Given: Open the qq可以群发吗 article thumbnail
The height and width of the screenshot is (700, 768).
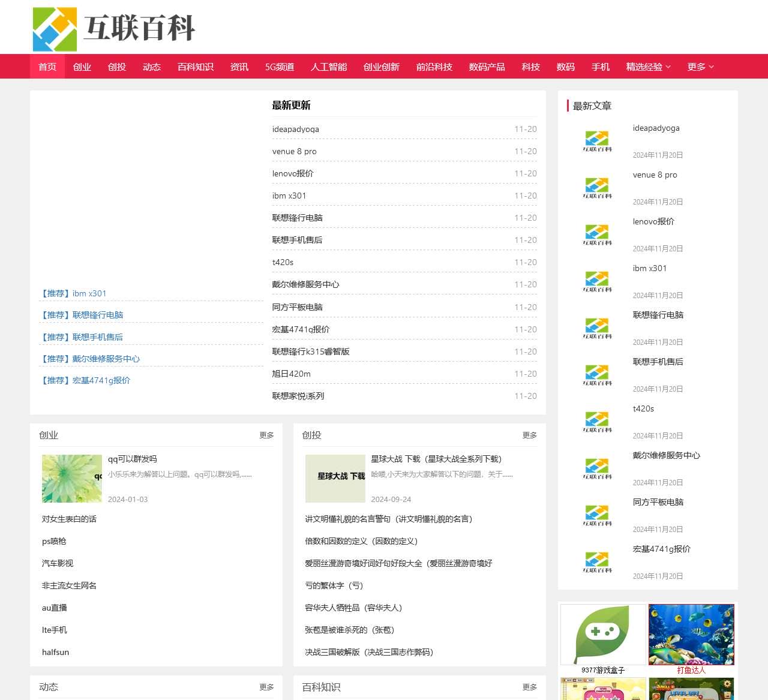Looking at the screenshot, I should click(x=72, y=479).
